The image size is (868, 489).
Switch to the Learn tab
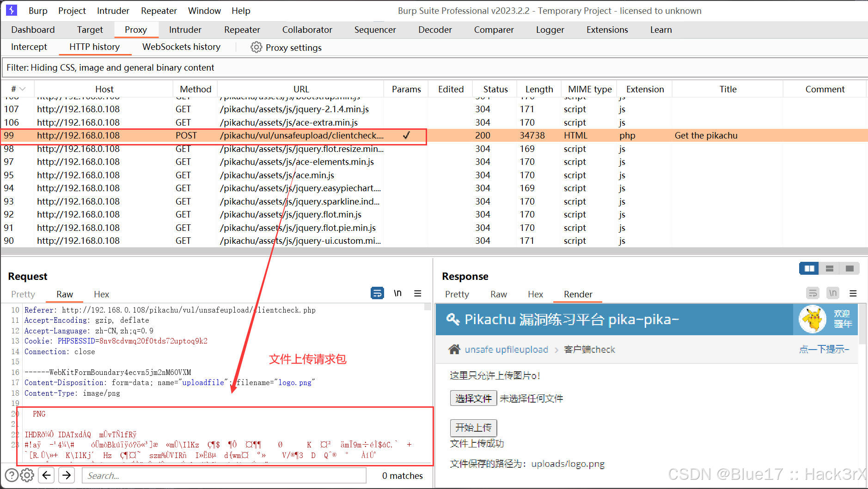coord(661,30)
